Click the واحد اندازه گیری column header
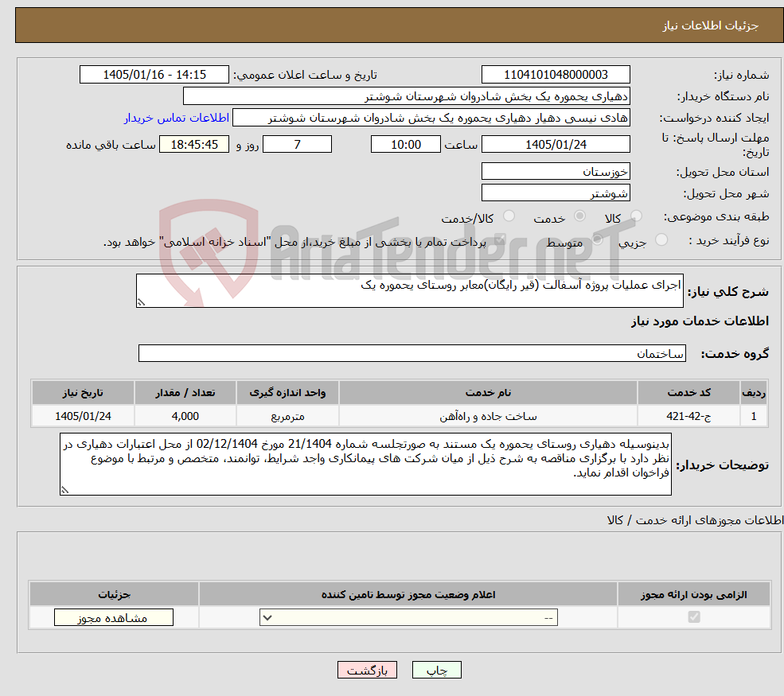Screen dimensions: 784x696 [287, 393]
